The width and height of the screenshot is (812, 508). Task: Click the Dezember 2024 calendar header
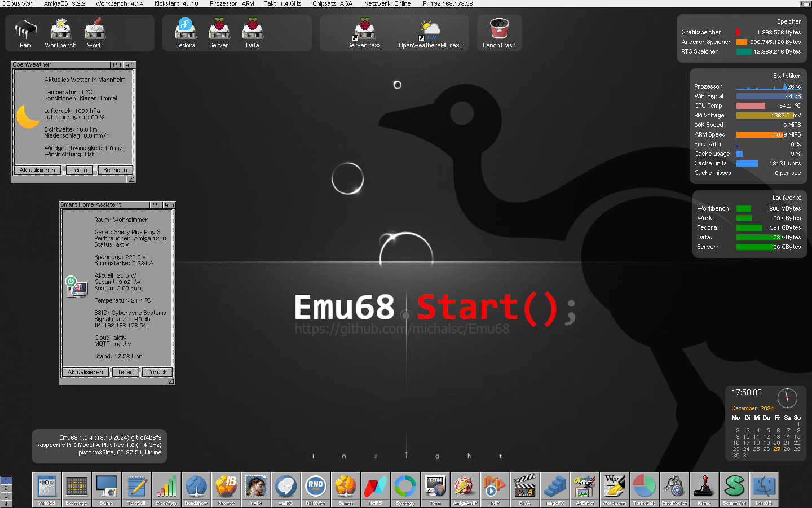[753, 408]
